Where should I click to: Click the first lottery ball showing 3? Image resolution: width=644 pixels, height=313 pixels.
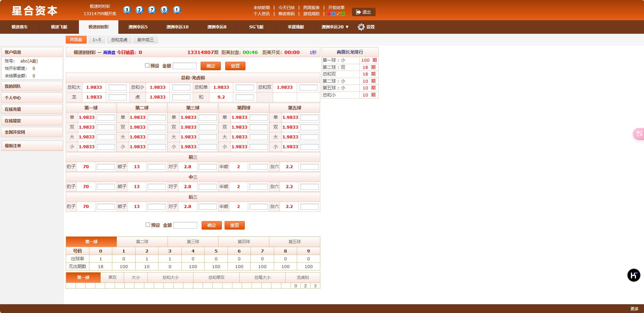click(127, 10)
